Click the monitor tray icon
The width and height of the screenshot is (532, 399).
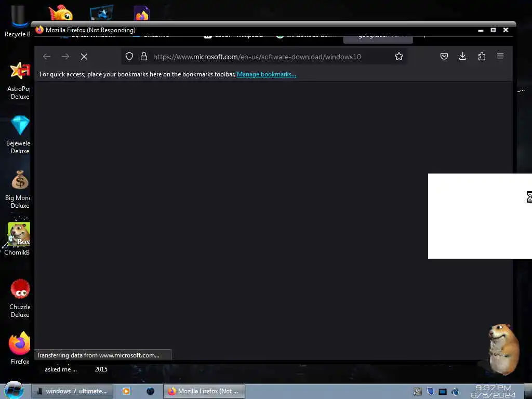click(x=443, y=392)
